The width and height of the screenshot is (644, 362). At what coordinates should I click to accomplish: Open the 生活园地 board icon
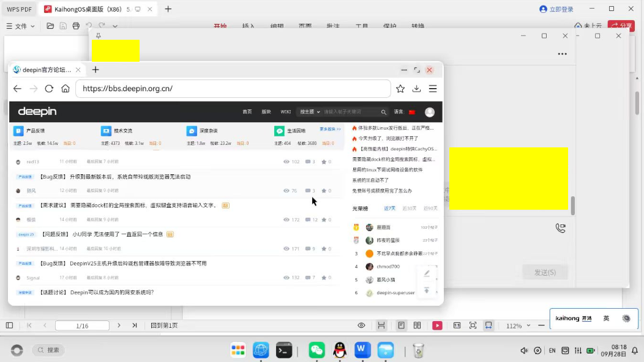(x=279, y=131)
